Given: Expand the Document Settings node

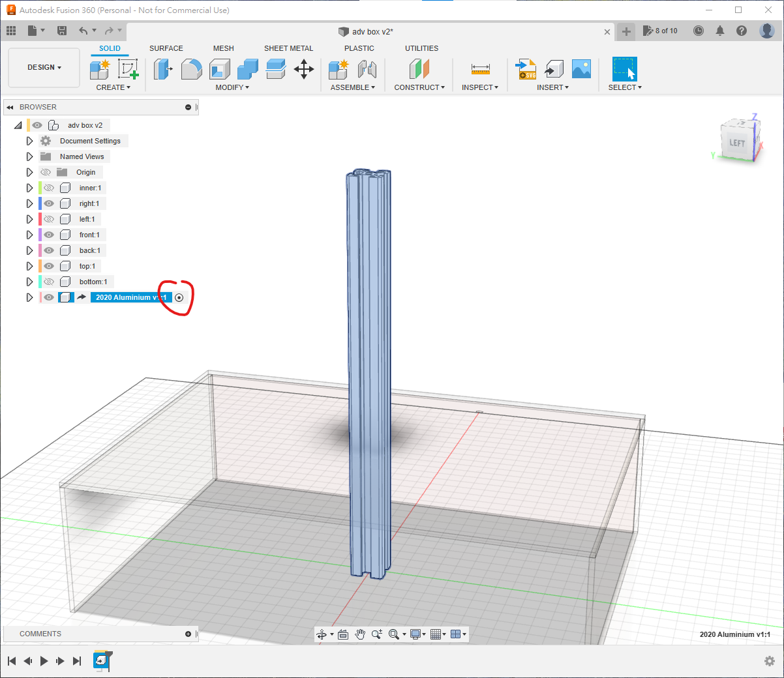Looking at the screenshot, I should click(29, 141).
